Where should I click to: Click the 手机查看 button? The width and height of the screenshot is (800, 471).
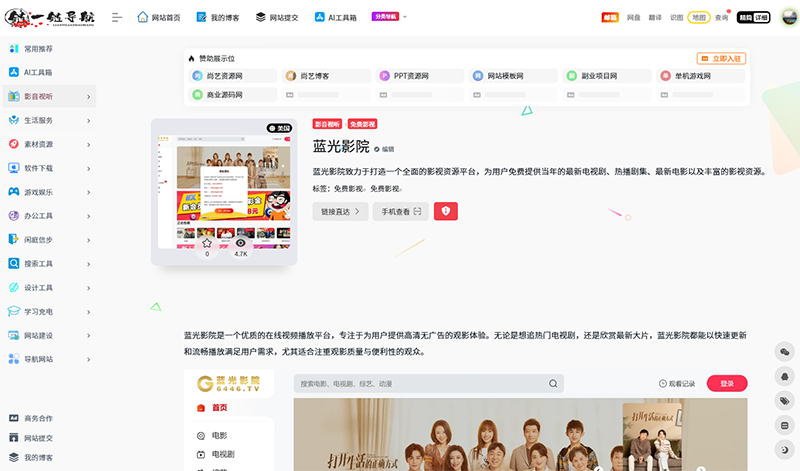pyautogui.click(x=401, y=211)
